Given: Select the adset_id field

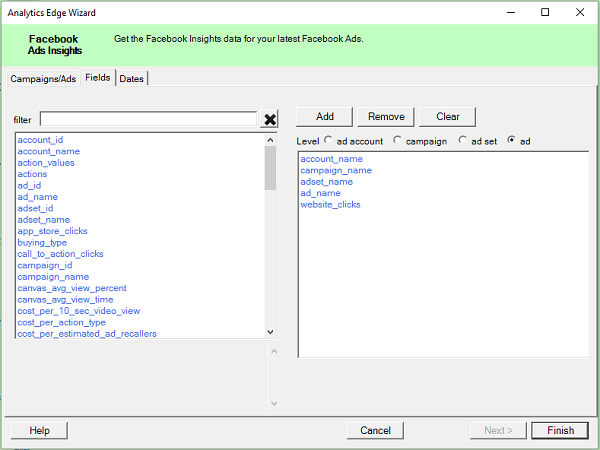Looking at the screenshot, I should pyautogui.click(x=35, y=209).
